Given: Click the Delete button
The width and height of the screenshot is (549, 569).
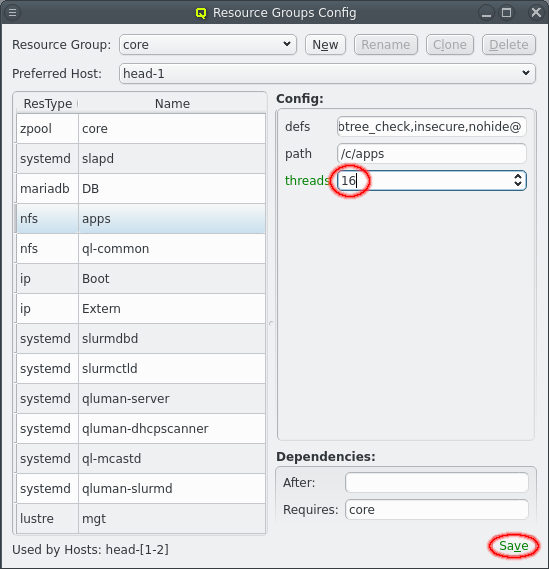Looking at the screenshot, I should (x=509, y=45).
